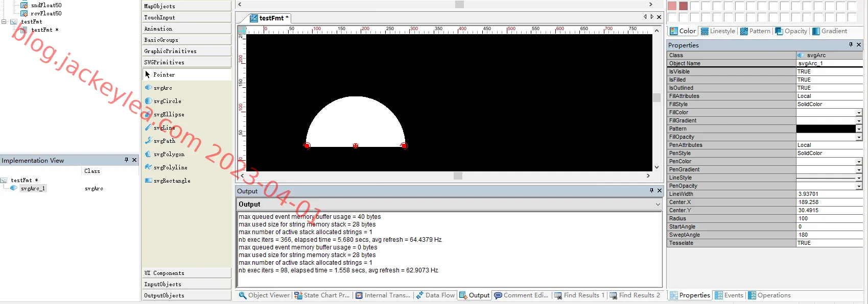
Task: Pin the Implementation View panel
Action: pos(126,160)
